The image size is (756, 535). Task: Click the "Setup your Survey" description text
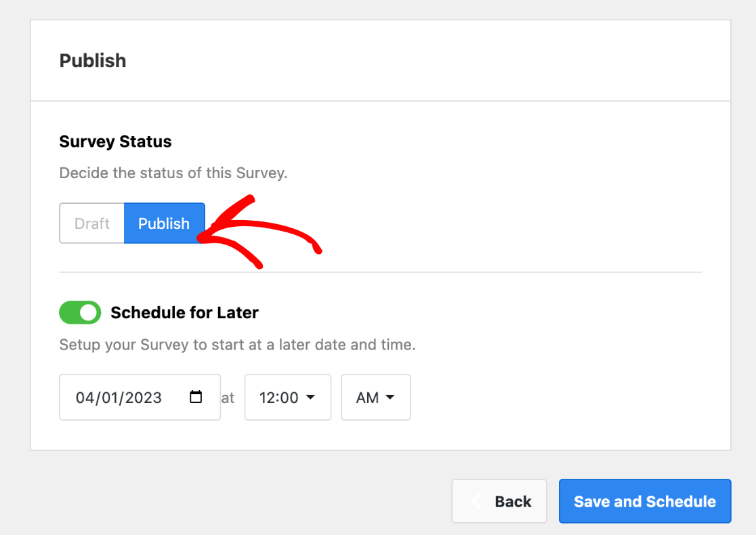[237, 345]
